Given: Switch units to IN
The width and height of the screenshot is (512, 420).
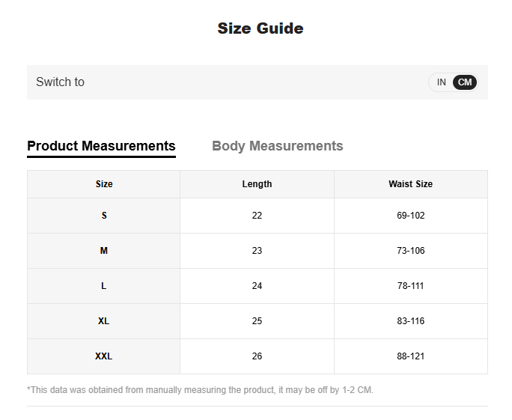Looking at the screenshot, I should tap(441, 82).
